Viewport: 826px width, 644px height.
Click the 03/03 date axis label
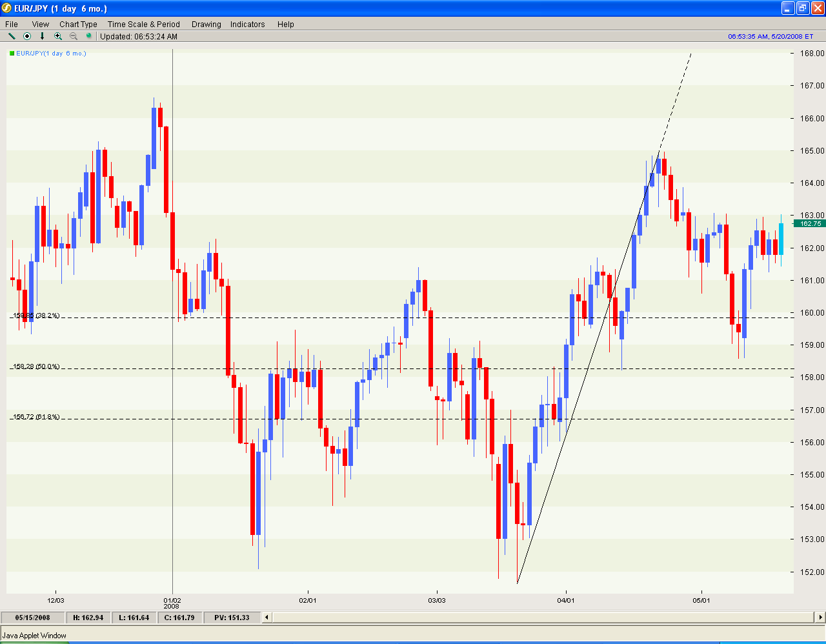[437, 601]
